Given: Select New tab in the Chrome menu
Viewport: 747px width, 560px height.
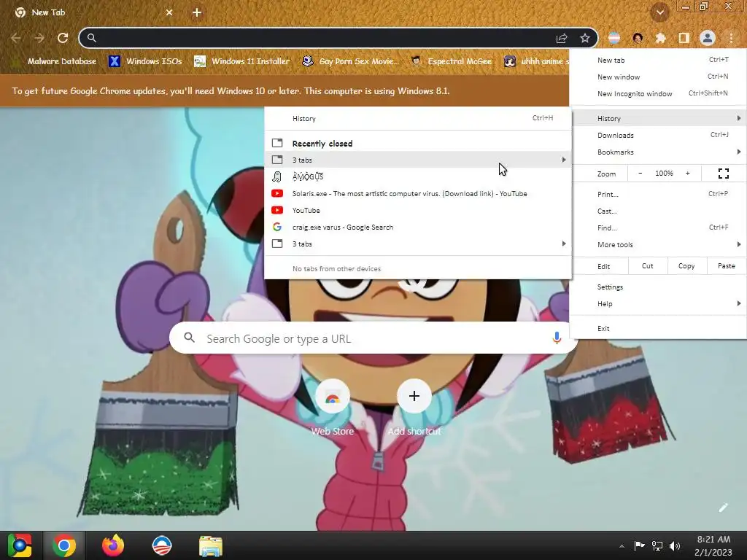Looking at the screenshot, I should pyautogui.click(x=658, y=60).
